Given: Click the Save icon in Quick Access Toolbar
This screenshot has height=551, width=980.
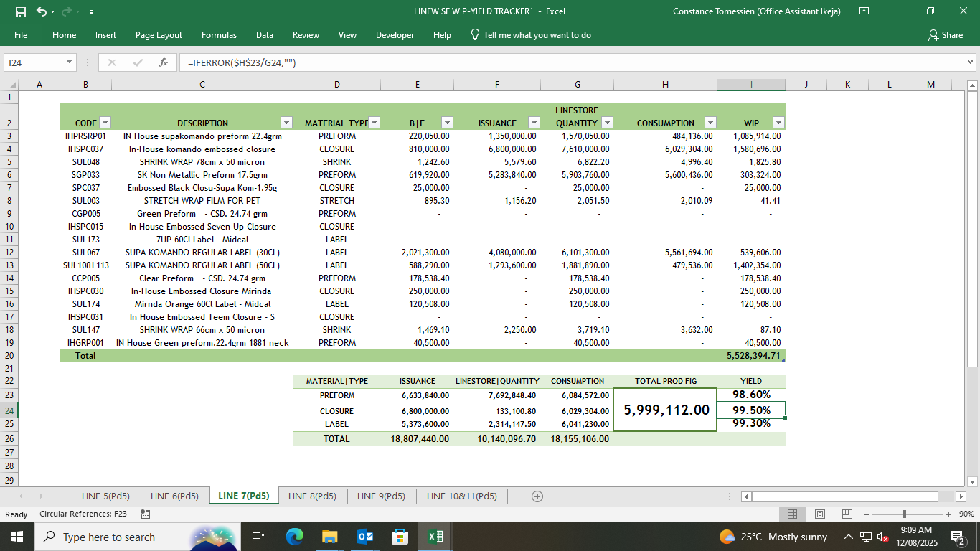Looking at the screenshot, I should tap(21, 11).
